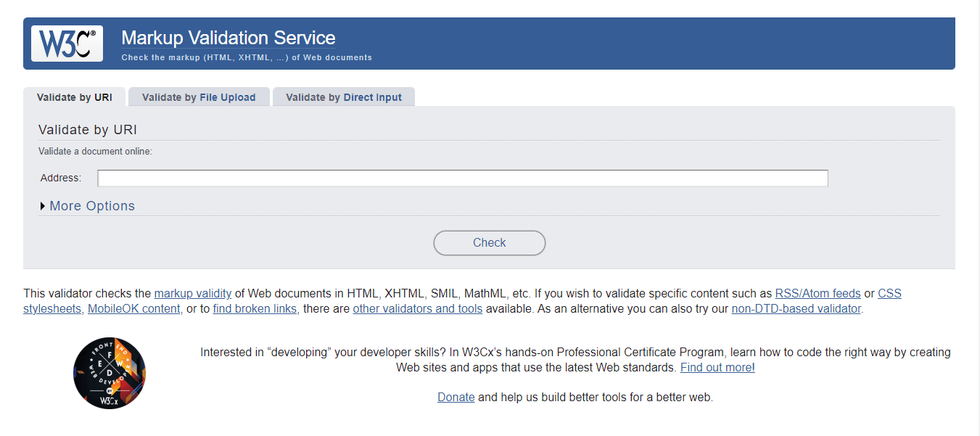
Task: Switch to Validate by Direct Input tab
Action: coord(344,97)
